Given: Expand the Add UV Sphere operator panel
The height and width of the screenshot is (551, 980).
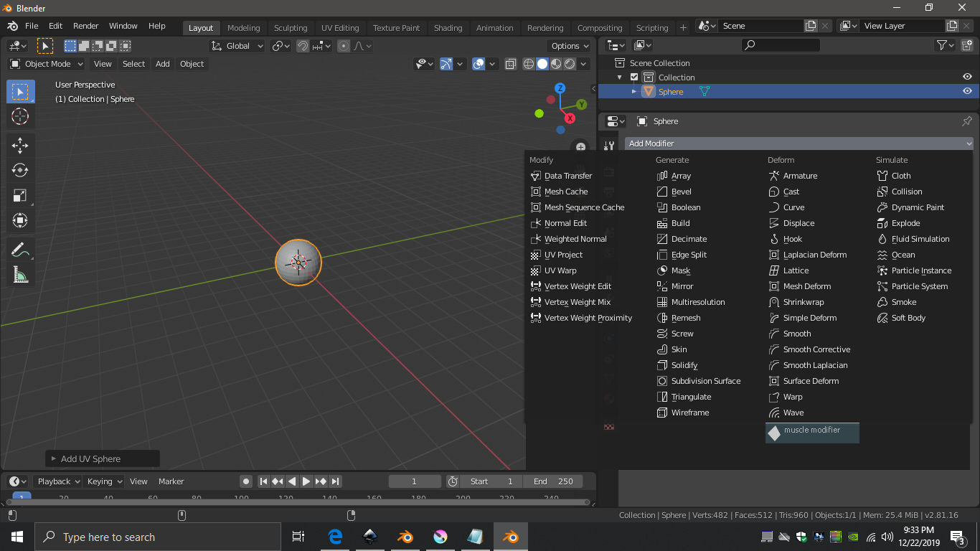Looking at the screenshot, I should pyautogui.click(x=103, y=458).
